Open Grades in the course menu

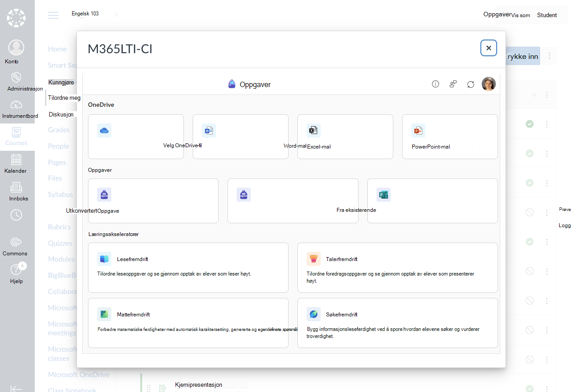click(59, 130)
